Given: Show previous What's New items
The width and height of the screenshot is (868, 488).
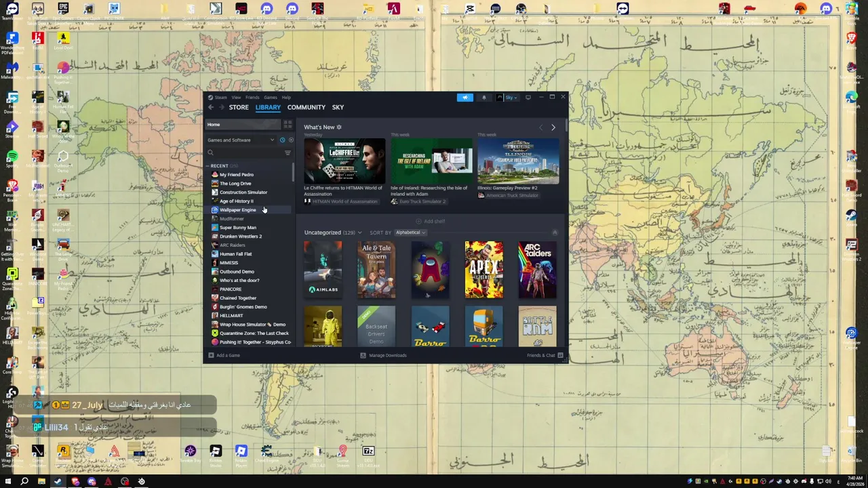Looking at the screenshot, I should pos(540,127).
